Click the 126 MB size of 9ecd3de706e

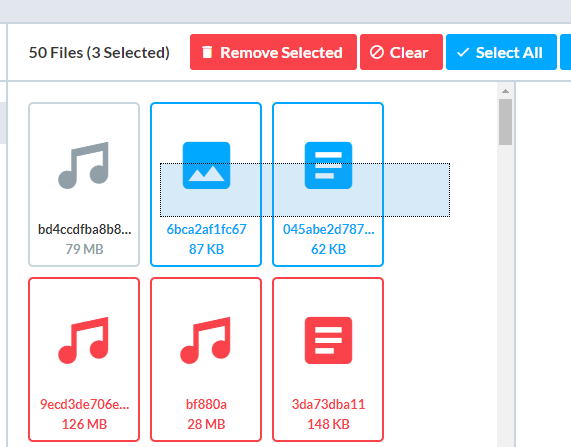click(84, 424)
